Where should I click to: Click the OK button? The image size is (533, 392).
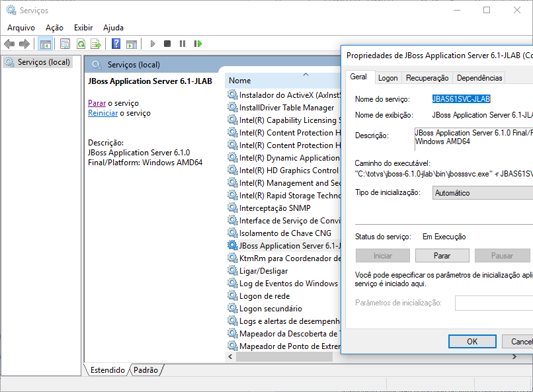coord(472,341)
